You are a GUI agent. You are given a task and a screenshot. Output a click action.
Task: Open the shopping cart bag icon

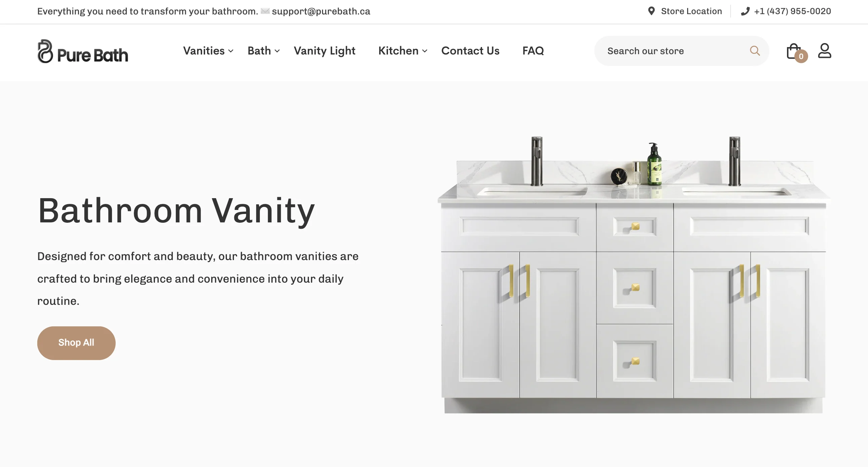(793, 51)
